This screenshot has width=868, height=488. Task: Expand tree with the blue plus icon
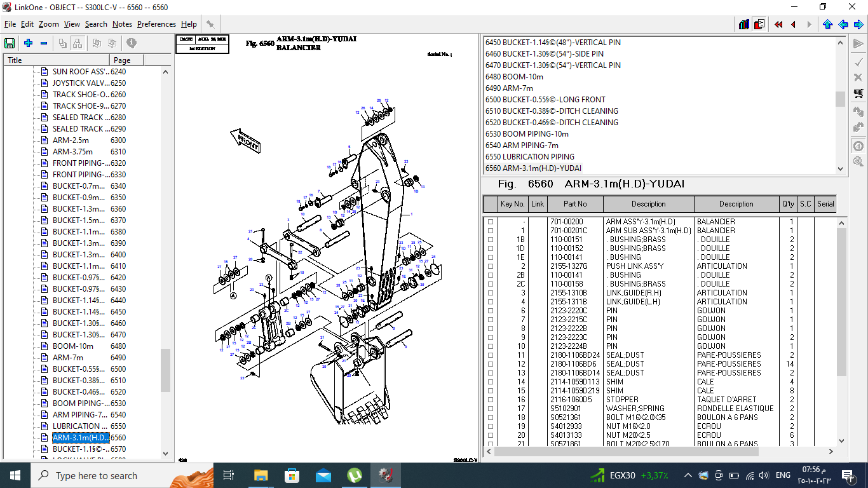pyautogui.click(x=28, y=43)
